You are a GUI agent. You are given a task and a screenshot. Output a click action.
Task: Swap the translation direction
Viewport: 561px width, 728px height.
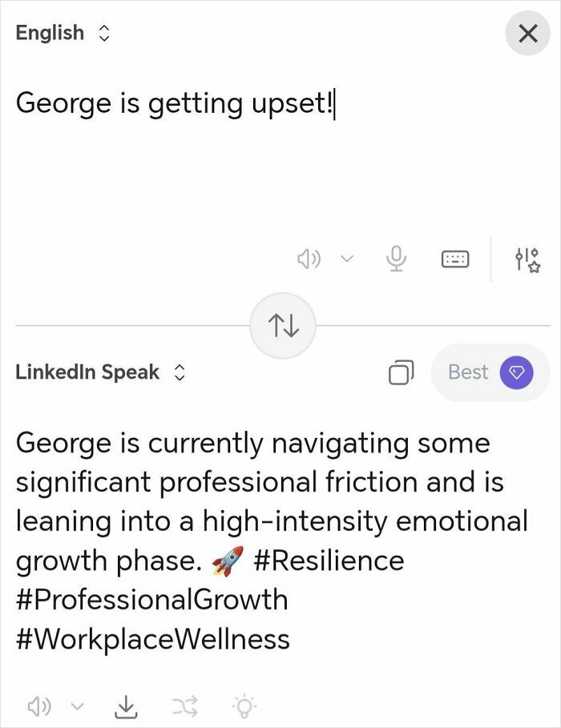[282, 325]
